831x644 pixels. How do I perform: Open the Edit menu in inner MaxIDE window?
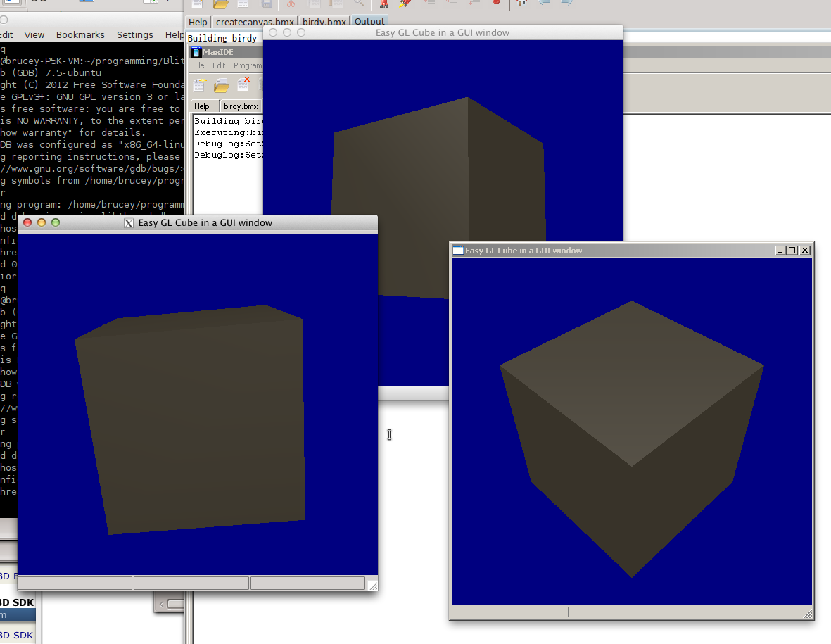pos(219,65)
